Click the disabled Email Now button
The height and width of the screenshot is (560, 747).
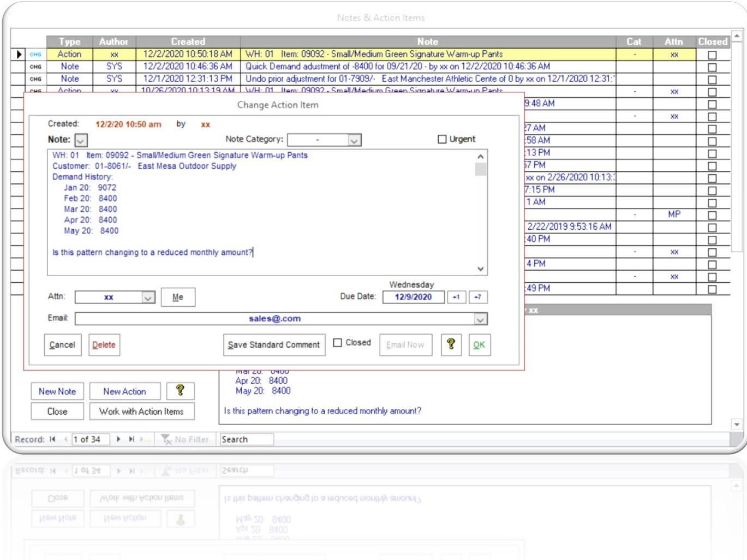(x=405, y=345)
